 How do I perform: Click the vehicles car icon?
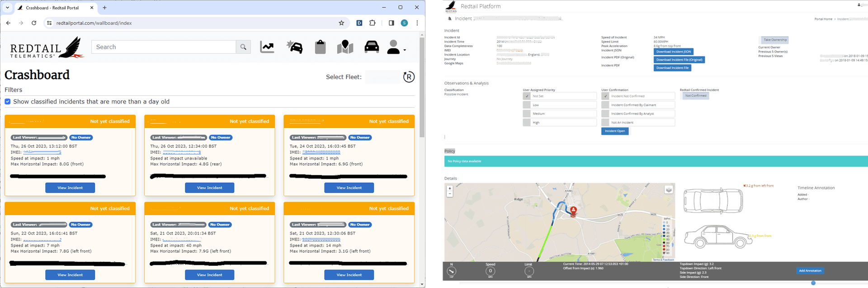(x=372, y=47)
